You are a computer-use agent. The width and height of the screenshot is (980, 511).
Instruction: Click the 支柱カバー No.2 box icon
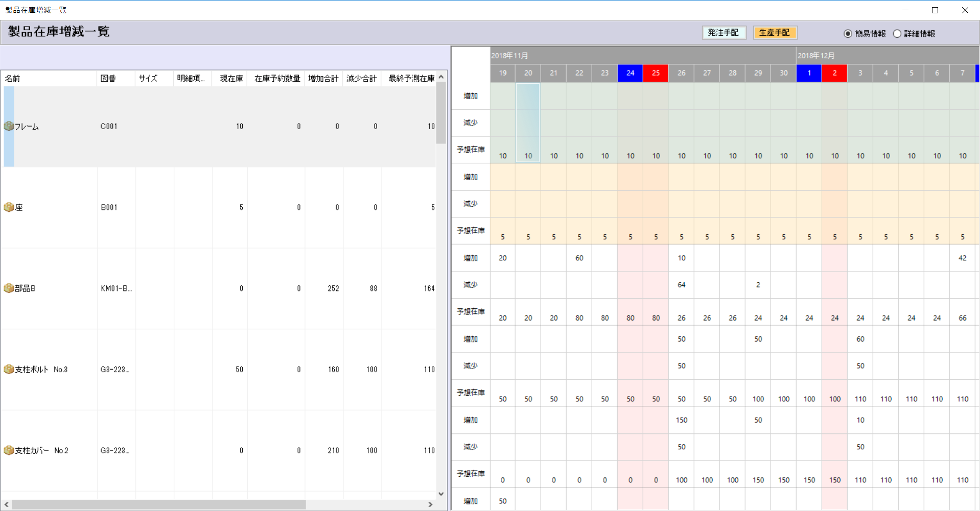point(9,450)
